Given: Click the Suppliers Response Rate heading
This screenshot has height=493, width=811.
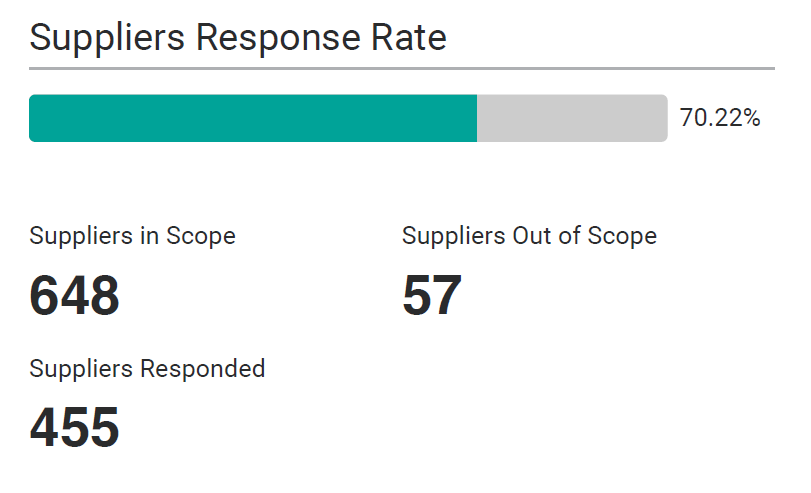Looking at the screenshot, I should coord(238,38).
